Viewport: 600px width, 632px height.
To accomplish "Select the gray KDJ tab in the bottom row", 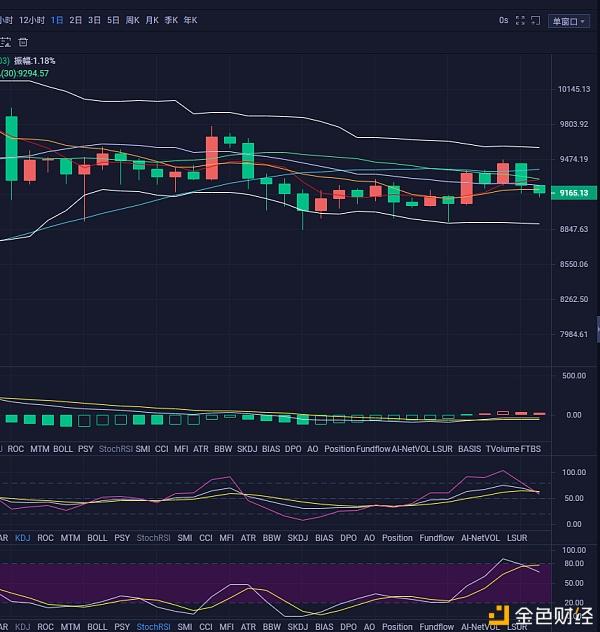I will point(23,627).
